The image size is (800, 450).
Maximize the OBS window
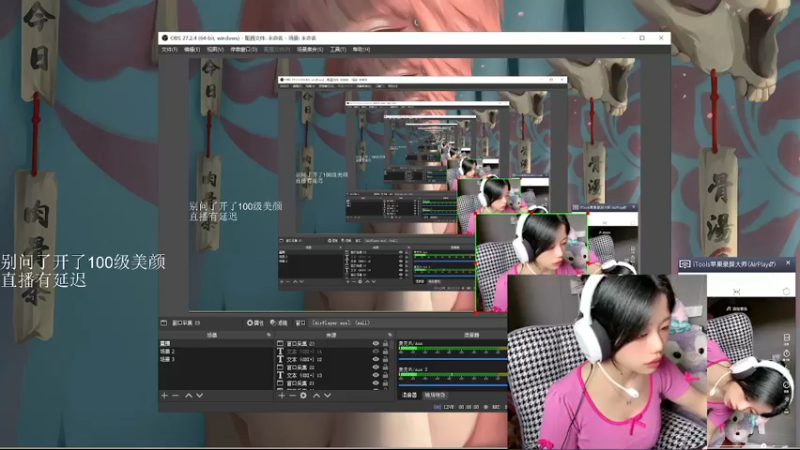pos(642,38)
